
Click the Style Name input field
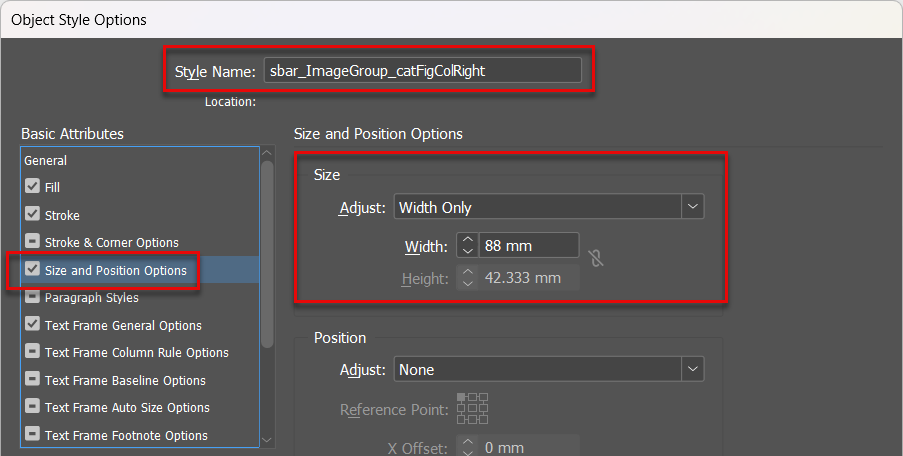click(x=423, y=71)
